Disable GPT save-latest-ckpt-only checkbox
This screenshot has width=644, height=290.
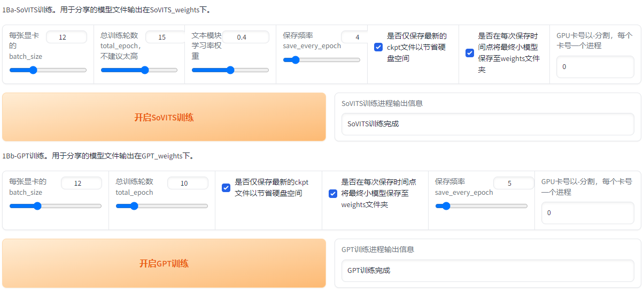point(226,188)
